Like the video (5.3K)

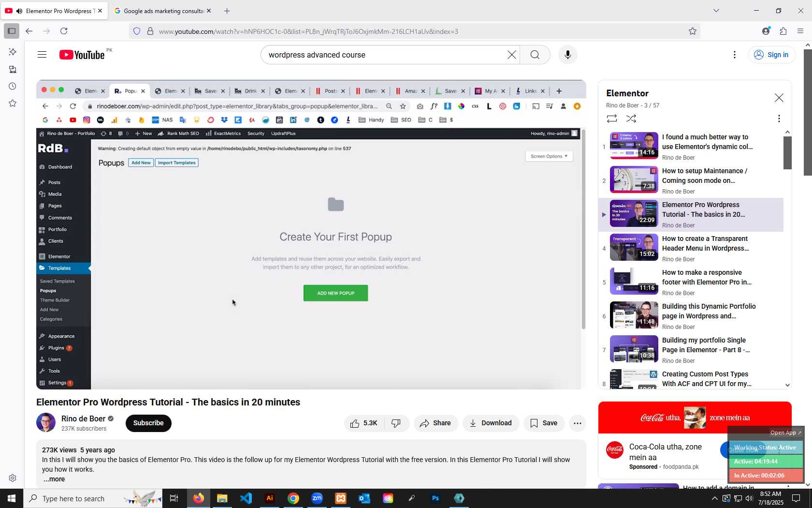click(364, 423)
